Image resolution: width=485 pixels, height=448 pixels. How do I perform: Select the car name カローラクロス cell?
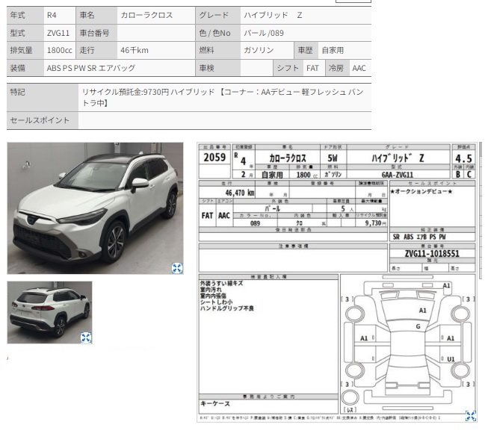pos(156,15)
